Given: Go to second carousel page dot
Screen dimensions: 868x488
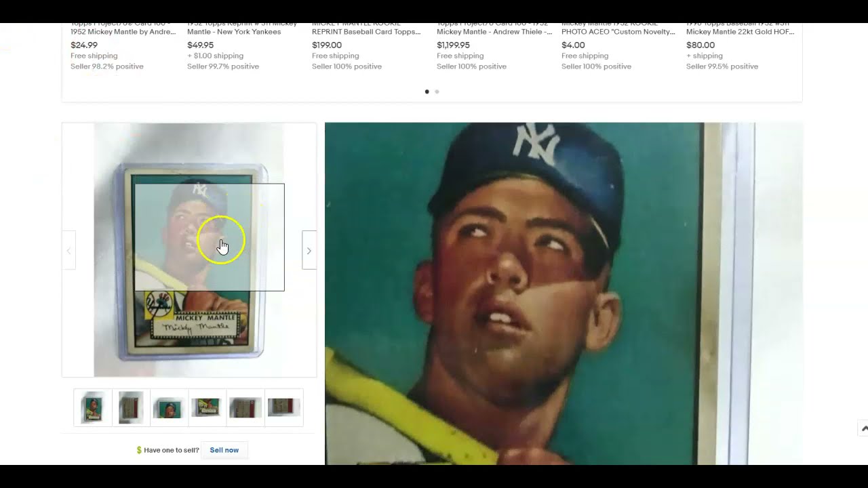Looking at the screenshot, I should point(437,91).
